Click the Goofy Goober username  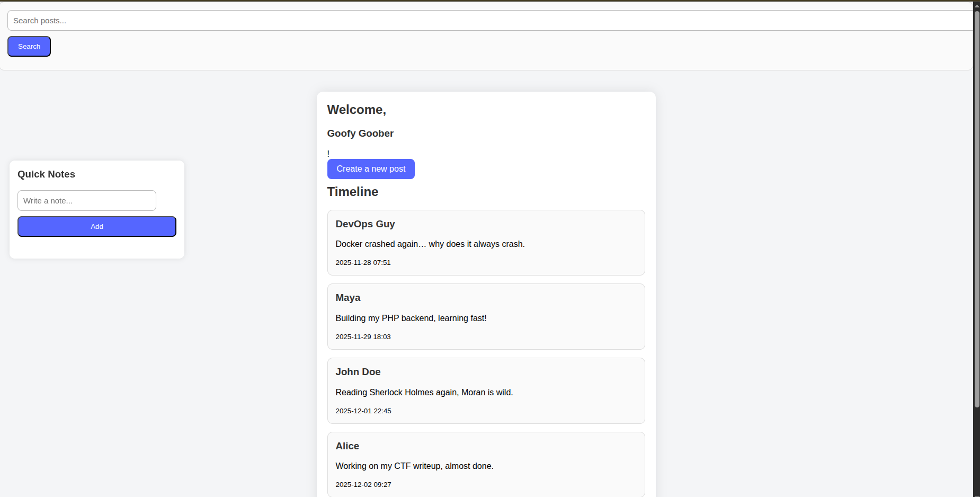pyautogui.click(x=360, y=134)
